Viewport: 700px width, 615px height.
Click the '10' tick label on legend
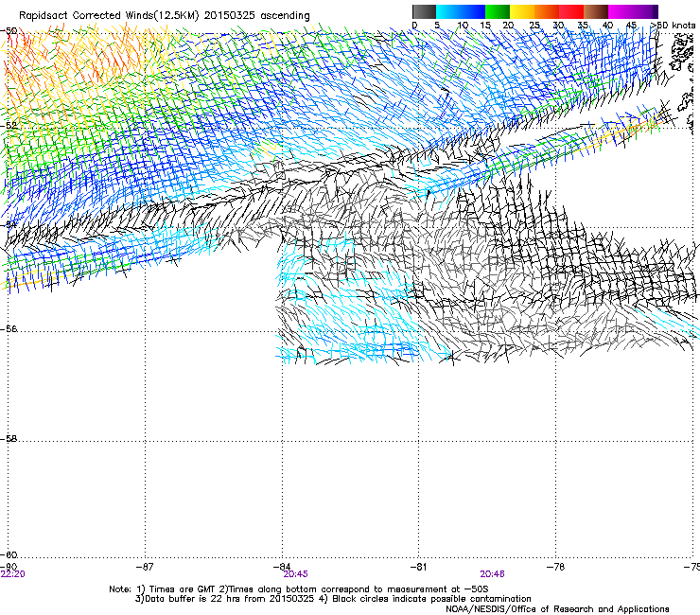[x=463, y=26]
